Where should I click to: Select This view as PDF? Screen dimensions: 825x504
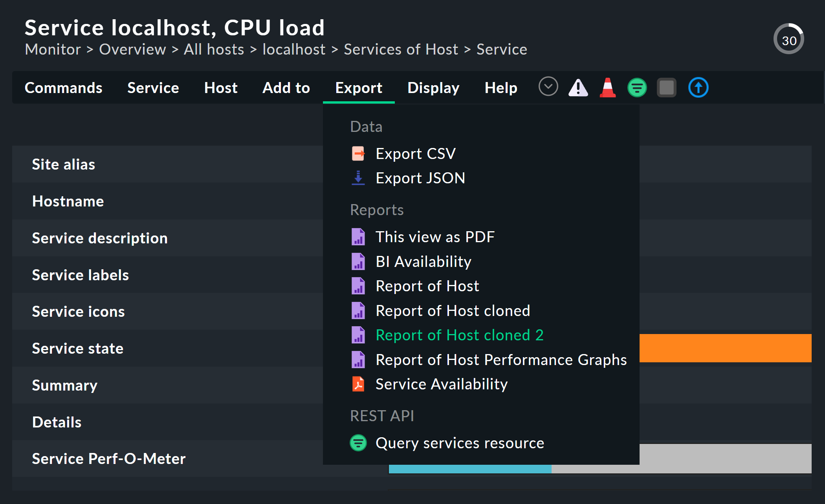pos(435,237)
